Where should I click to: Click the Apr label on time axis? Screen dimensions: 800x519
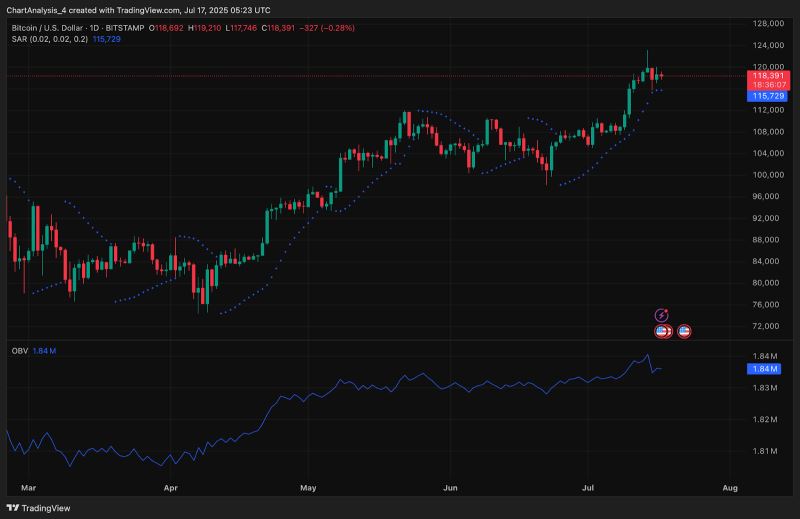(x=170, y=488)
